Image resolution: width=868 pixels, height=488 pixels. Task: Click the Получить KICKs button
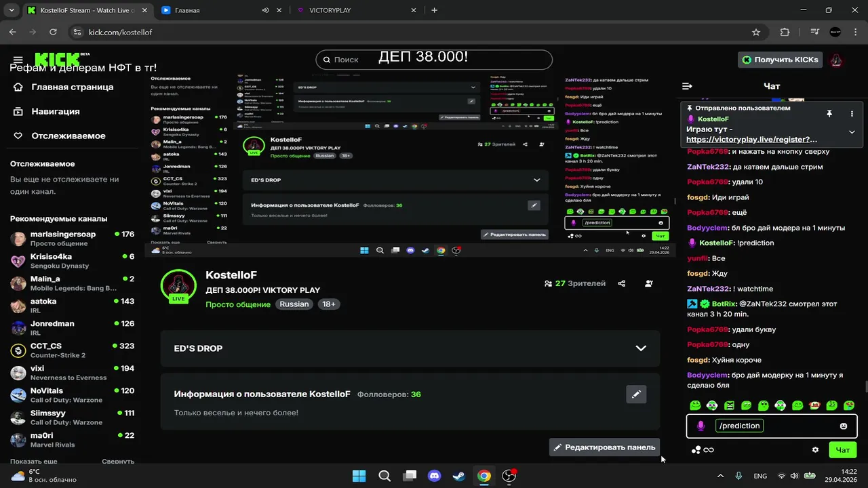(x=780, y=60)
